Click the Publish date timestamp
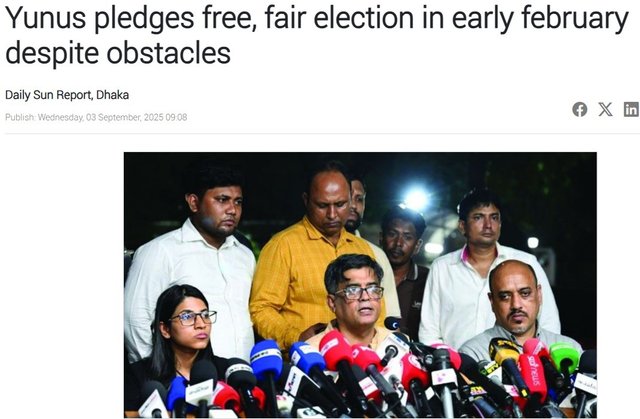Image resolution: width=640 pixels, height=419 pixels. coord(96,117)
